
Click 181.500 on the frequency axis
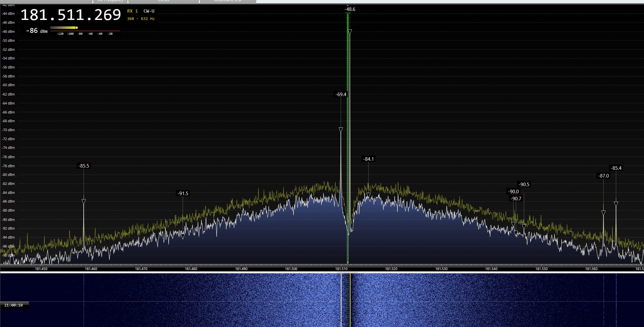click(x=291, y=269)
